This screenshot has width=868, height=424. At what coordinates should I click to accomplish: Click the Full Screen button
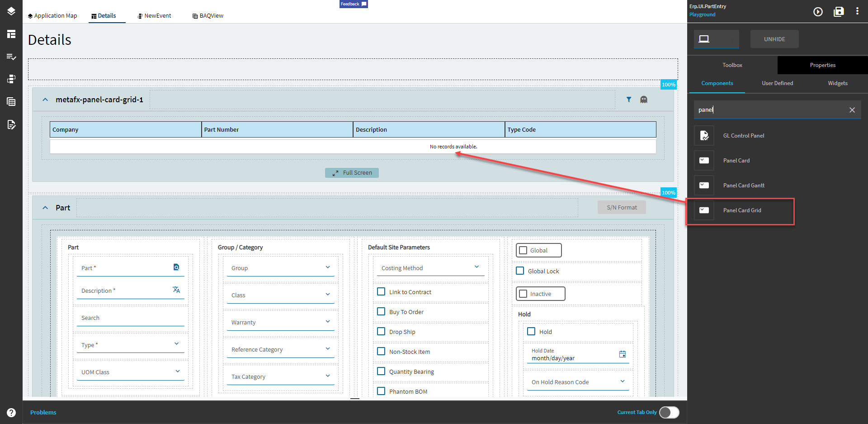[352, 172]
